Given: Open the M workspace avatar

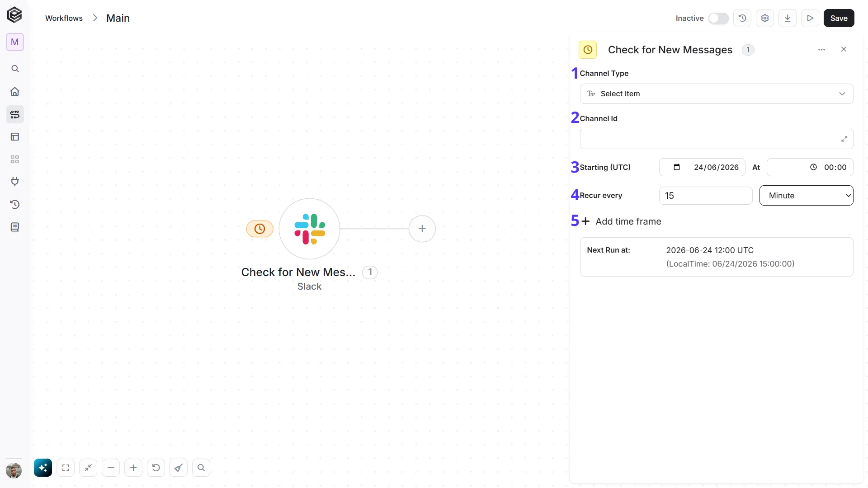Looking at the screenshot, I should [x=15, y=42].
